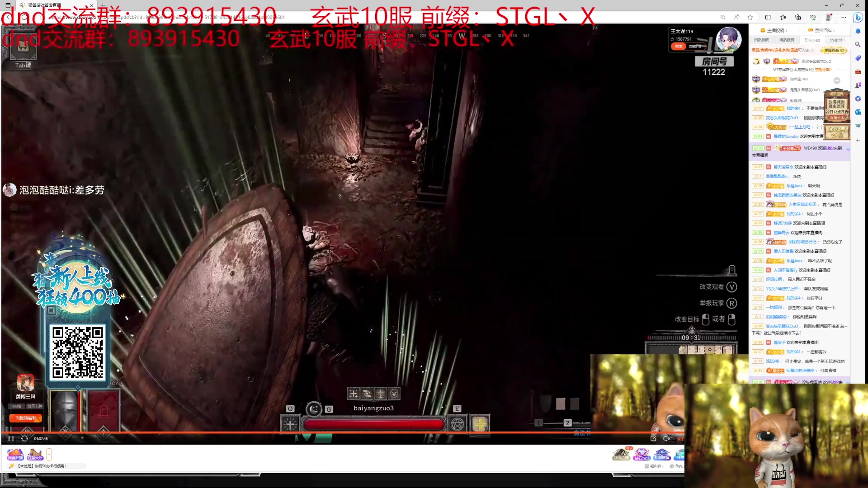The width and height of the screenshot is (868, 488).
Task: Pause the live stream video
Action: click(11, 438)
